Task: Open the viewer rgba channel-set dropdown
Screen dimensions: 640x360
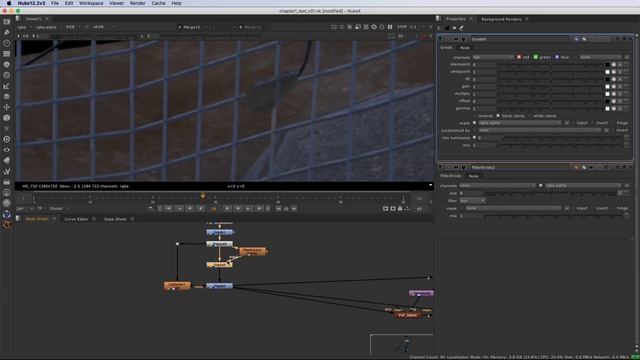Action: [23, 27]
